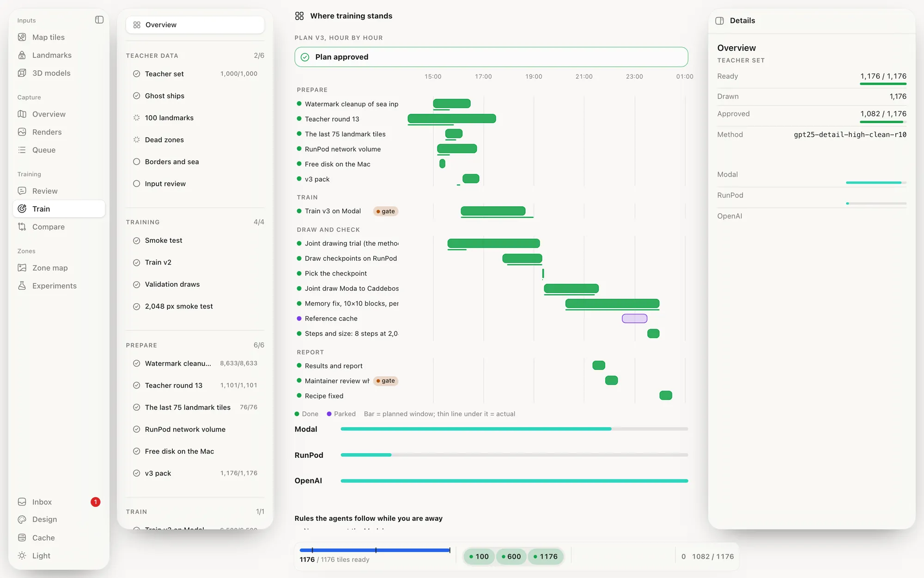924x578 pixels.
Task: Click the Landmarks lock icon
Action: click(22, 55)
